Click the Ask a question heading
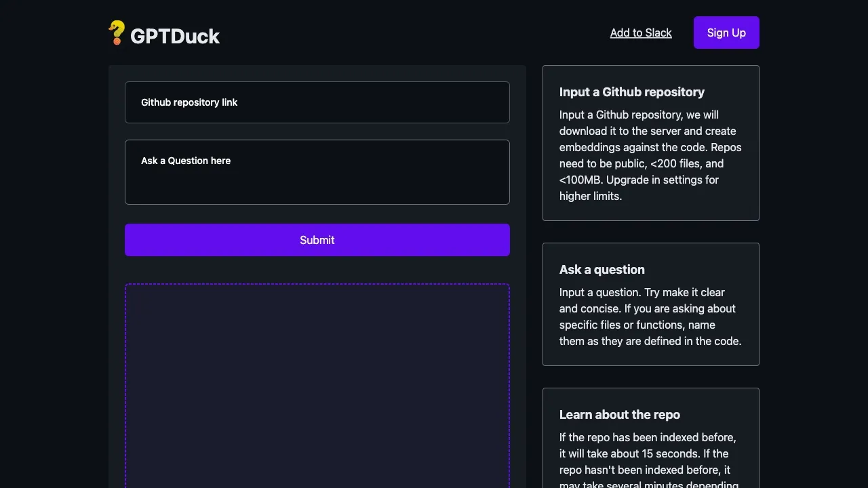Viewport: 868px width, 488px height. point(601,269)
